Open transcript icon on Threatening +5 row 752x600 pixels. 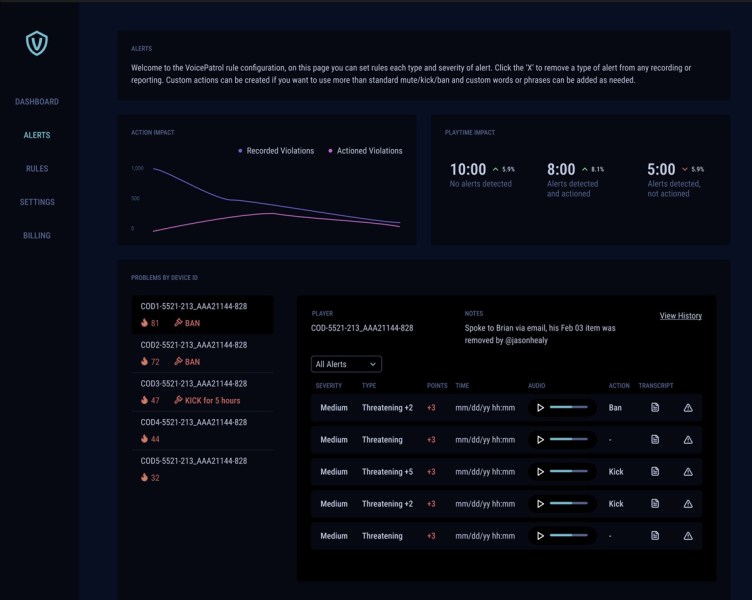[655, 472]
